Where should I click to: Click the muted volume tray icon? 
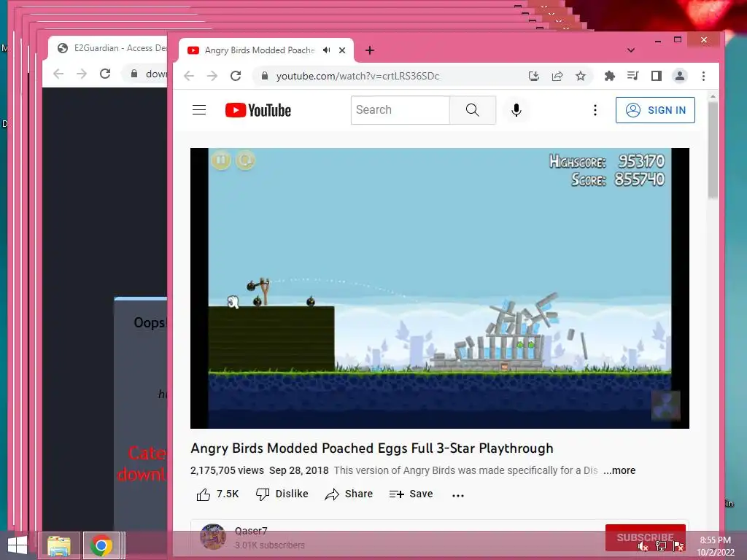(643, 547)
